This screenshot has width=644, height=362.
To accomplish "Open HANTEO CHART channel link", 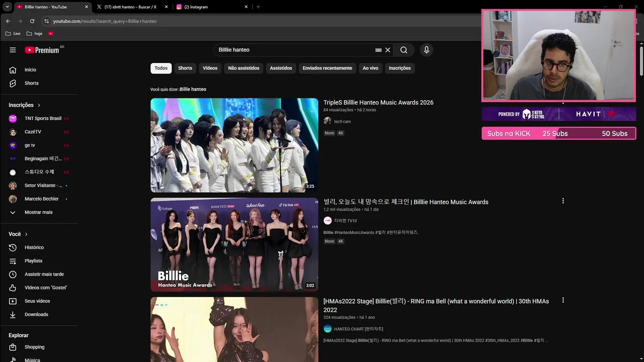I will [359, 329].
